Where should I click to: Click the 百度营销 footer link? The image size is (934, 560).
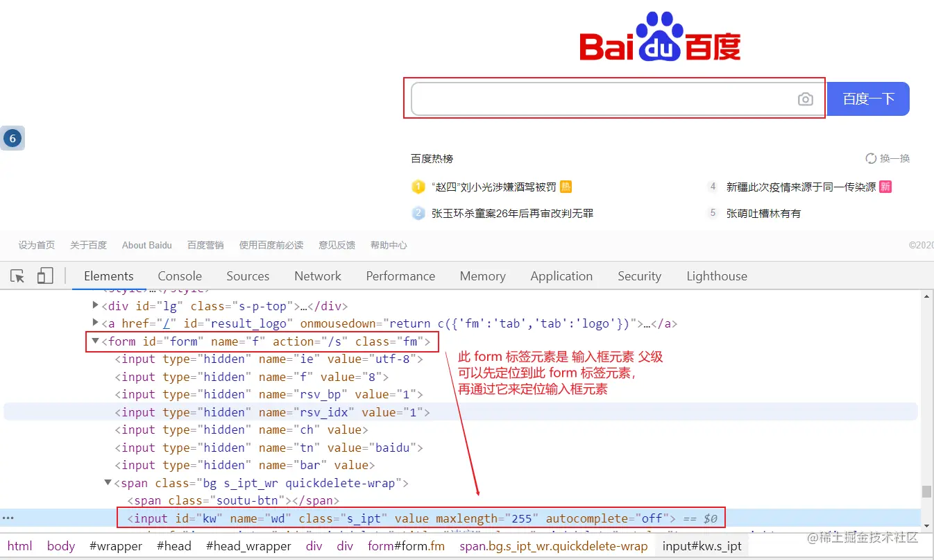pos(205,245)
